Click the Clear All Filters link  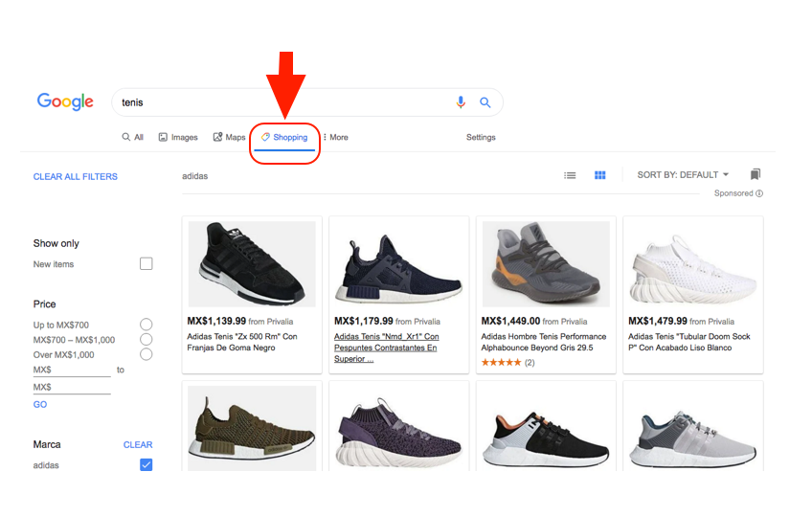76,177
